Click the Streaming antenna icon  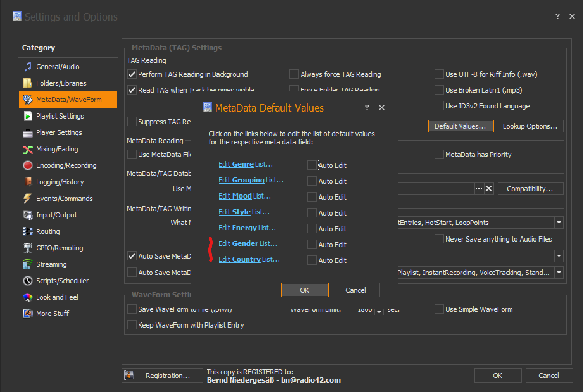tap(28, 264)
